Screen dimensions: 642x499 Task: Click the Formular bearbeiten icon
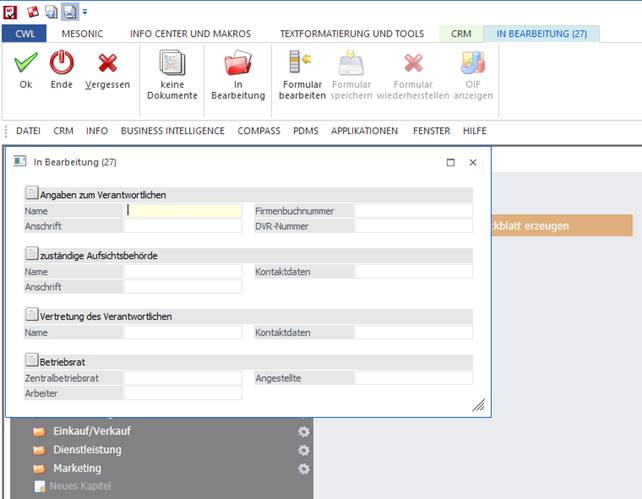tap(301, 64)
